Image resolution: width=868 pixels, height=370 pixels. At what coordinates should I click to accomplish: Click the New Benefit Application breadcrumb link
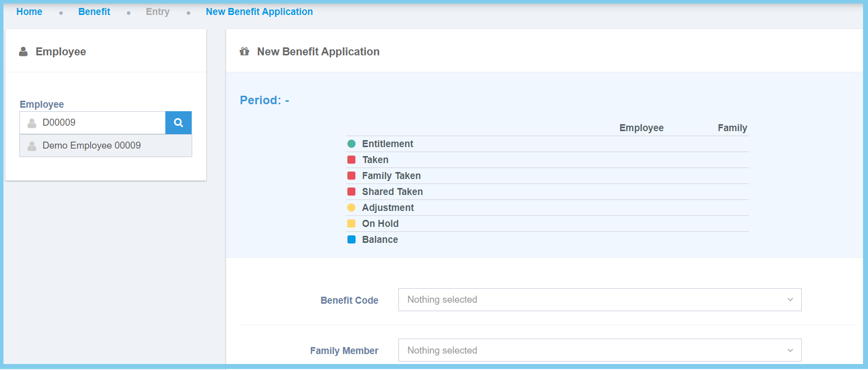coord(259,12)
